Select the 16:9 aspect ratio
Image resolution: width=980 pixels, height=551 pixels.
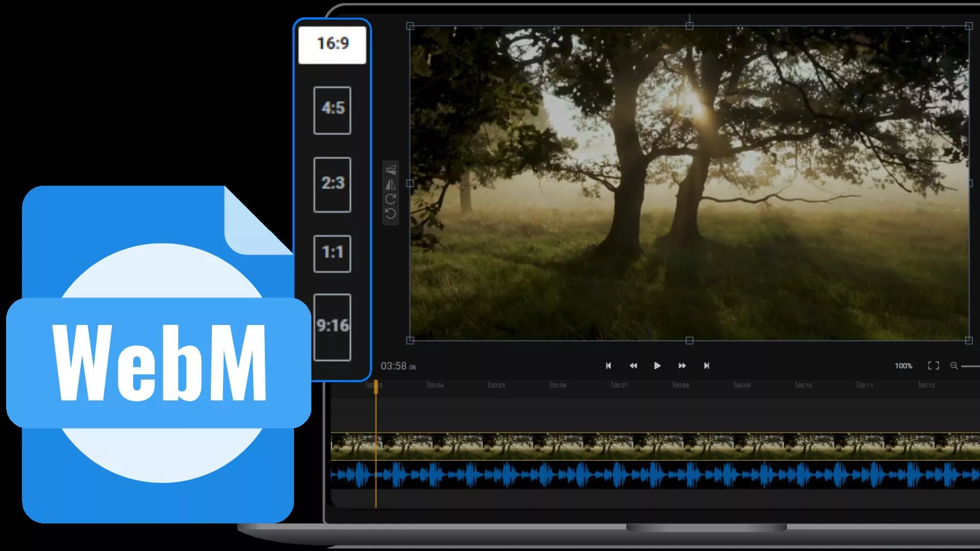(332, 44)
